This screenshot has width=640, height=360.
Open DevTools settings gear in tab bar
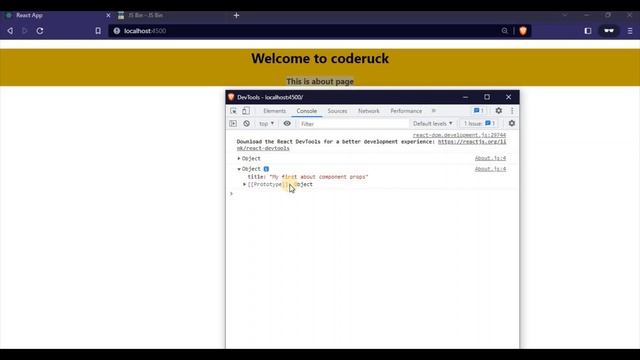click(499, 111)
